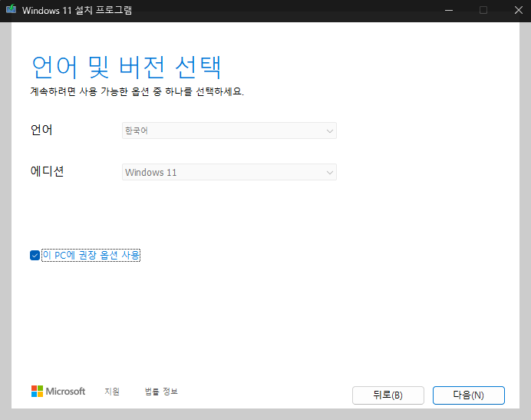
Task: Open the 법률 정보 link
Action: (161, 392)
